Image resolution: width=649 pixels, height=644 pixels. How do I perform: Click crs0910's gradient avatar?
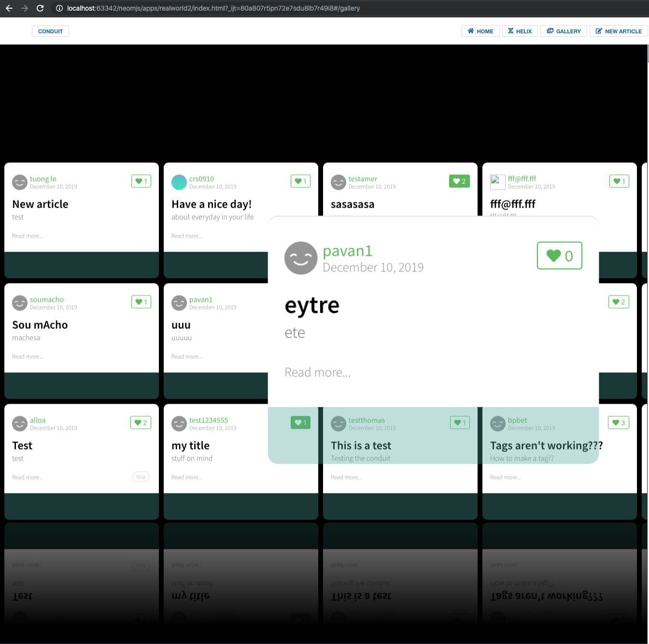(179, 182)
